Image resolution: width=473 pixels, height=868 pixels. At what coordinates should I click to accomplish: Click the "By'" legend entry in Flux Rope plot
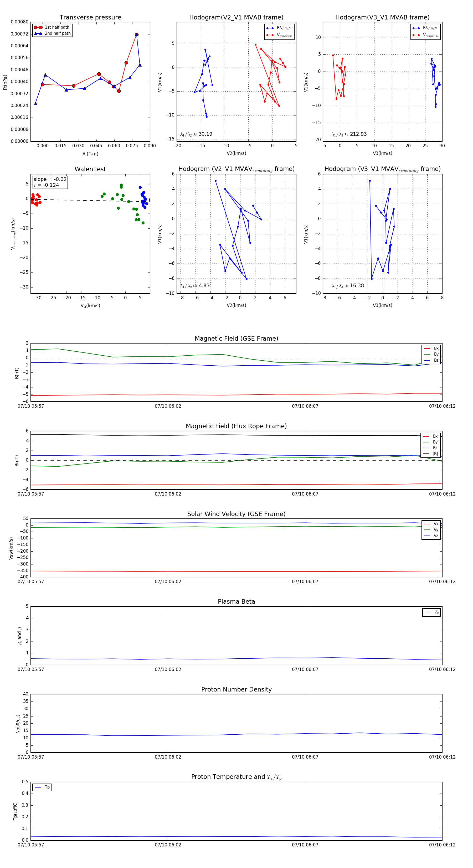431,442
